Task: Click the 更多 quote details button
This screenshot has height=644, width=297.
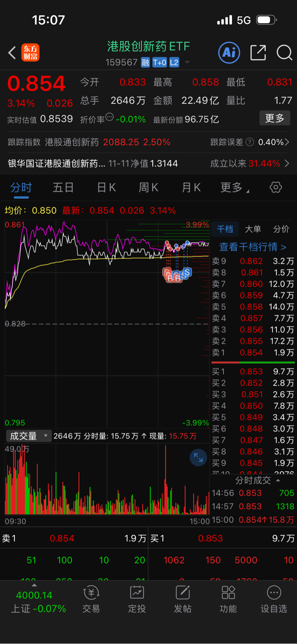Action: 275,118
